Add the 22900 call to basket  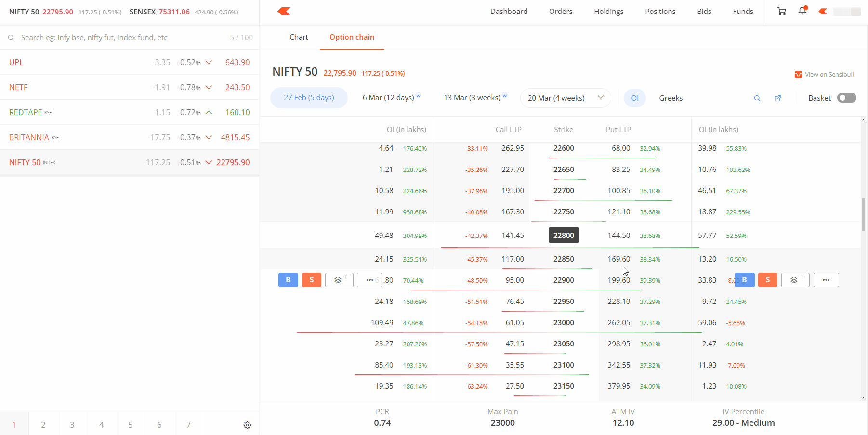pyautogui.click(x=340, y=280)
